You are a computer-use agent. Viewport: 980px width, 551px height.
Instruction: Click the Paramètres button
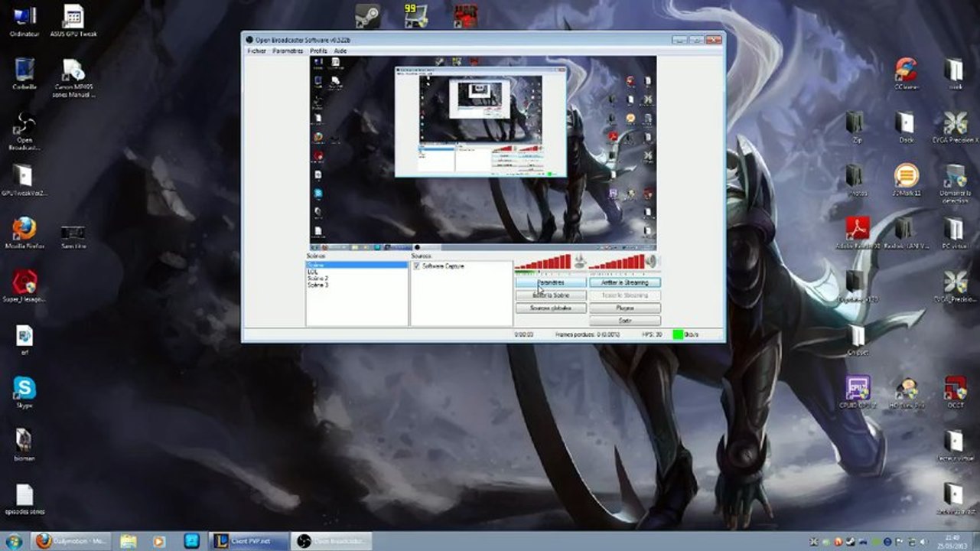(x=551, y=282)
